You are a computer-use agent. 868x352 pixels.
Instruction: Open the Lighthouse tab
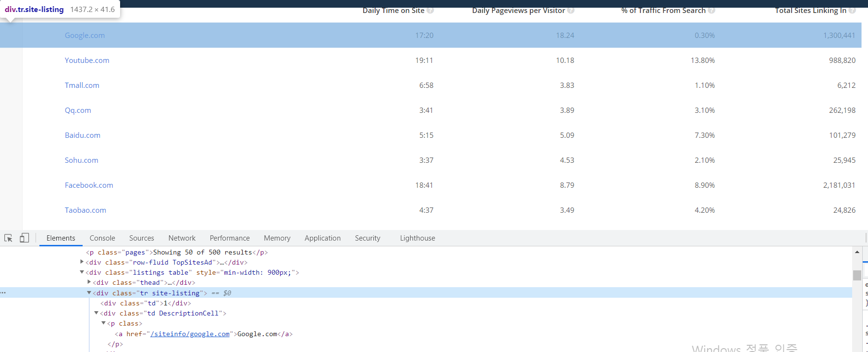click(417, 238)
